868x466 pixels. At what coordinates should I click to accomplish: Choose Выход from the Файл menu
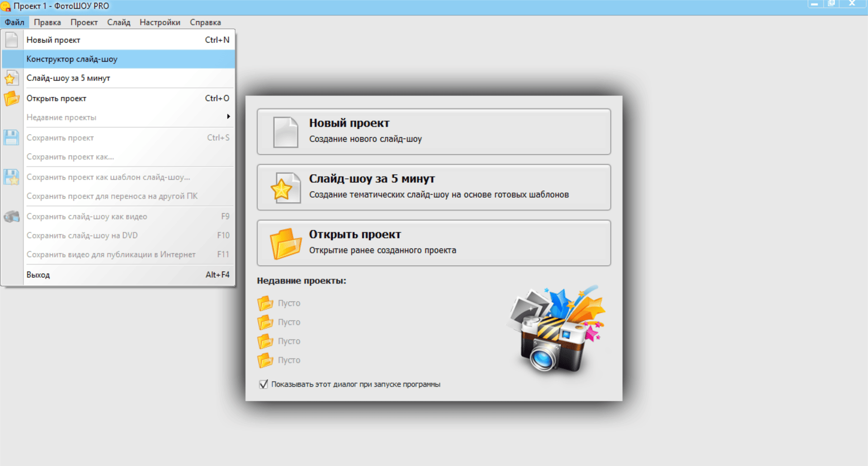(x=118, y=275)
